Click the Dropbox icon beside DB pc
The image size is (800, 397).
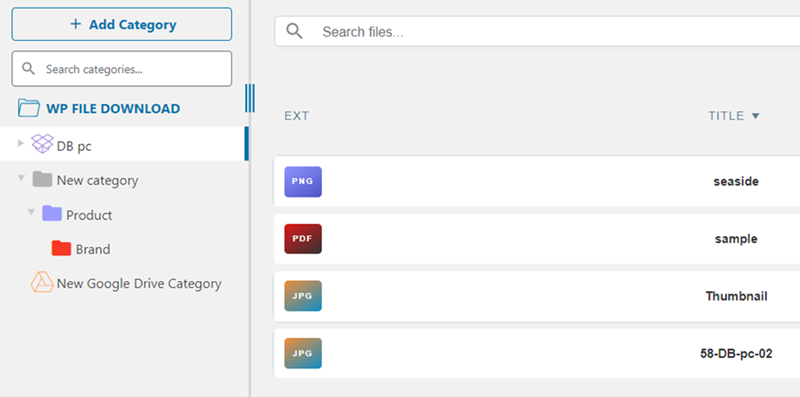[42, 144]
